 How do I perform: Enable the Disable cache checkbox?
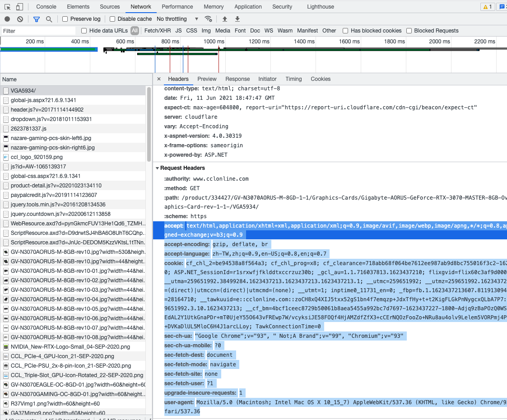pyautogui.click(x=112, y=19)
